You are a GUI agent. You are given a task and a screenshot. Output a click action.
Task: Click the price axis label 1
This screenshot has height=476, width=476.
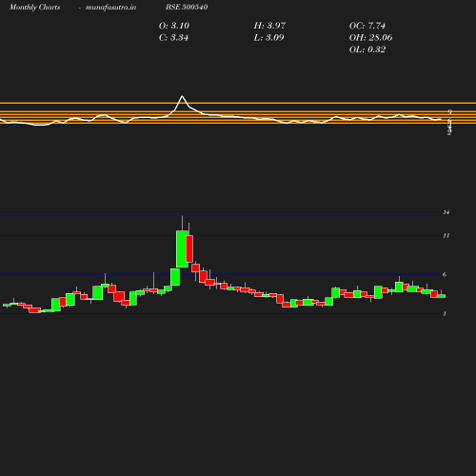tap(445, 313)
